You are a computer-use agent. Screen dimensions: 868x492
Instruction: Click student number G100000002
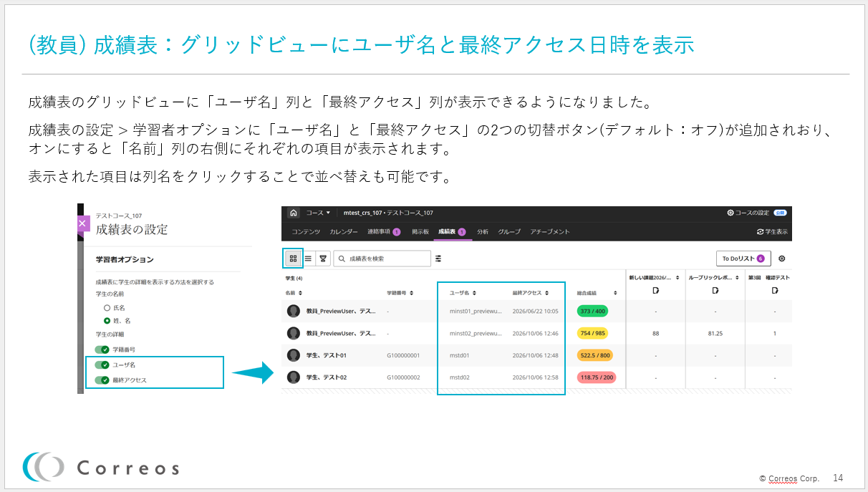403,377
